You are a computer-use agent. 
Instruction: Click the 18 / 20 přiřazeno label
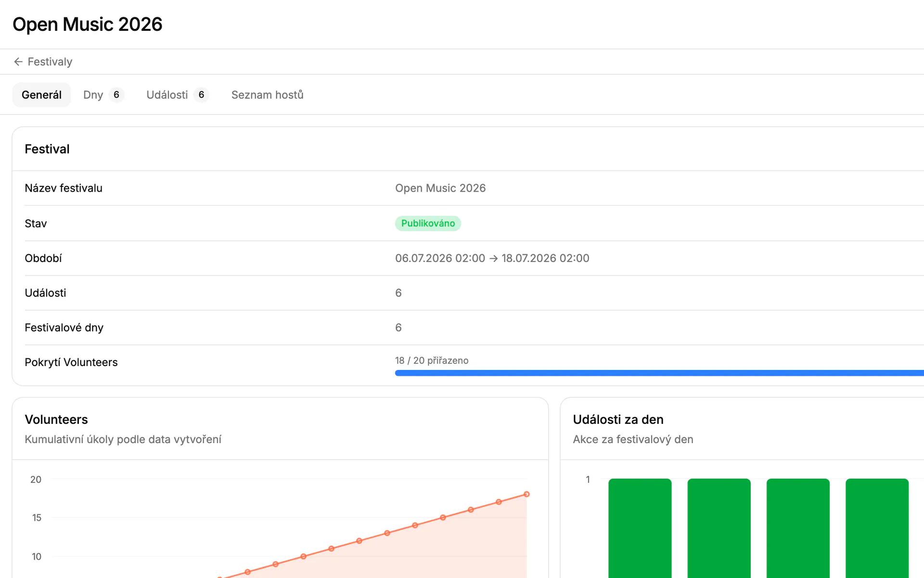[432, 360]
